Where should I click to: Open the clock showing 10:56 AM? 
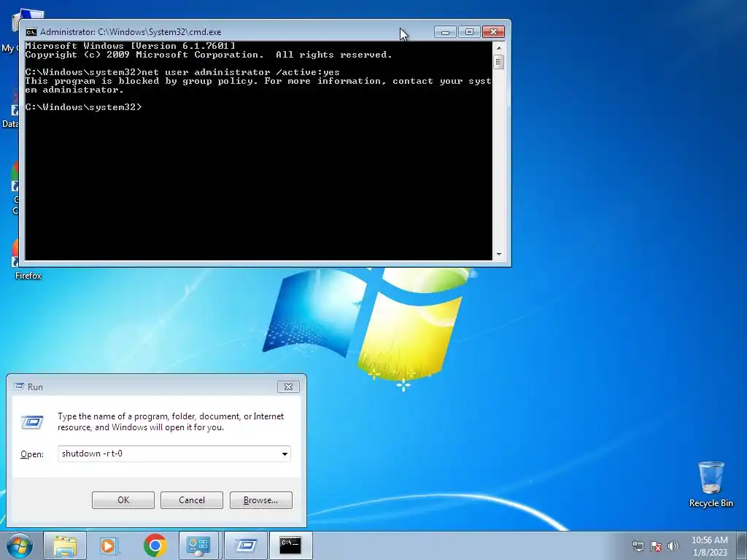coord(709,540)
